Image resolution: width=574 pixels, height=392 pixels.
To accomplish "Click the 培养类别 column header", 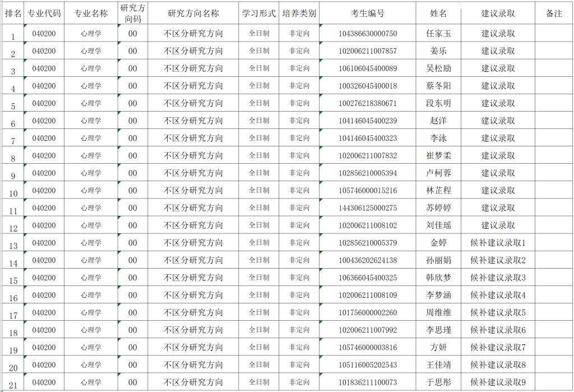I will [x=299, y=13].
